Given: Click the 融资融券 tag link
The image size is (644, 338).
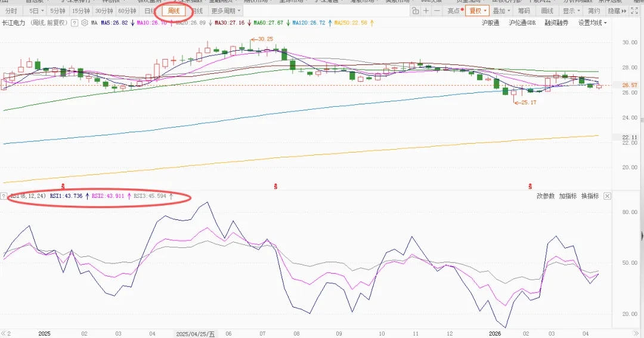Looking at the screenshot, I should 556,23.
